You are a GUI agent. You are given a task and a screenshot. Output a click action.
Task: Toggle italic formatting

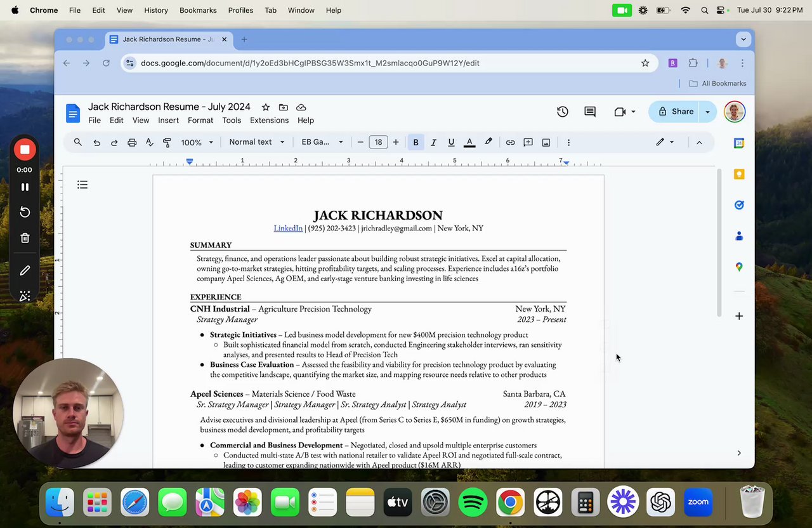coord(433,142)
